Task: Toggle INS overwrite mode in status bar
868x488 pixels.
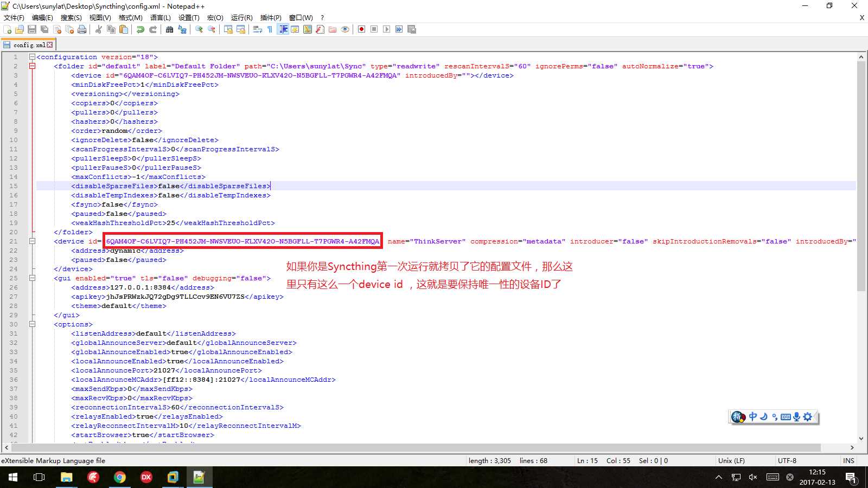Action: (x=848, y=460)
